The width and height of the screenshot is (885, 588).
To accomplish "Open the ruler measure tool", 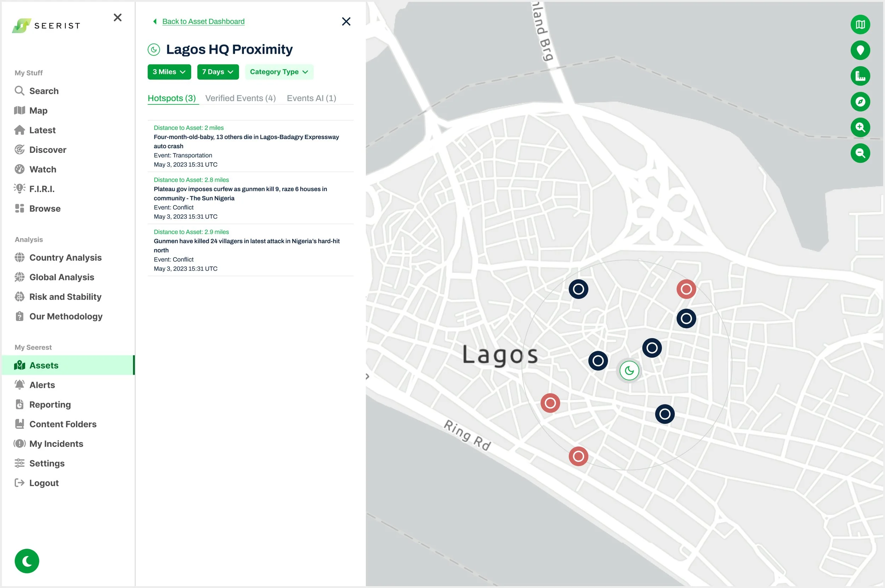I will click(x=860, y=76).
